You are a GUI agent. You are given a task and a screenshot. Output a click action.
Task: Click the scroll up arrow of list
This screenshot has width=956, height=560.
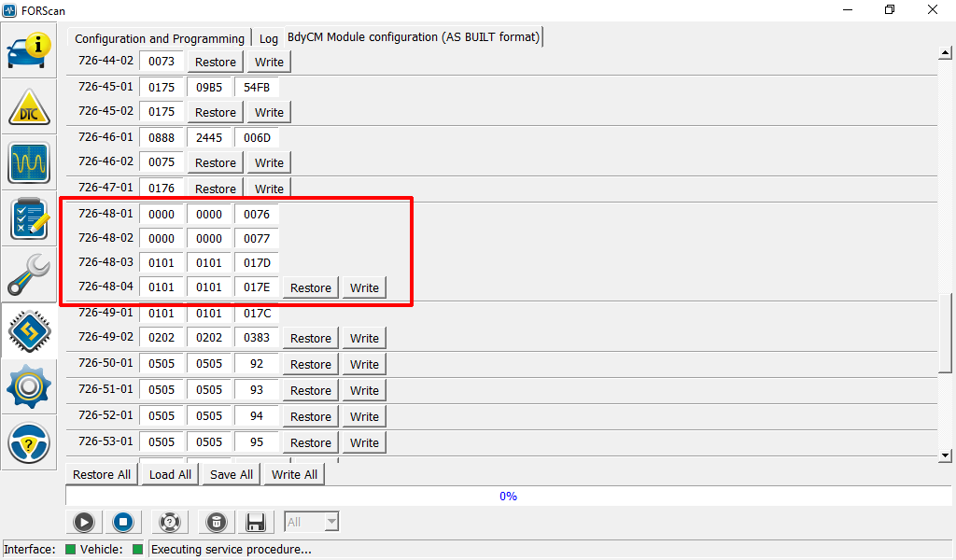945,53
